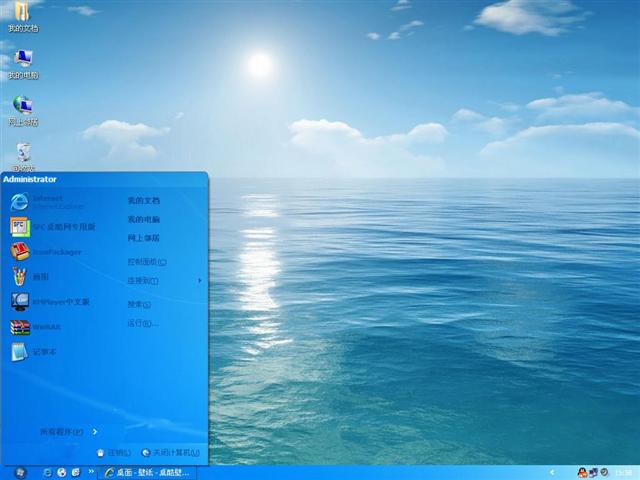The image size is (640, 480).
Task: Launch IconPackager from the Start menu
Action: [x=47, y=252]
